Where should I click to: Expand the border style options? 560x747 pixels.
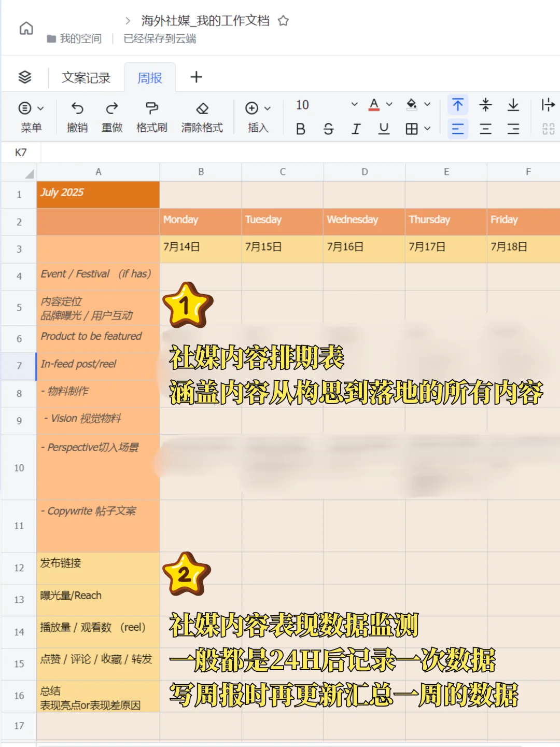pyautogui.click(x=426, y=129)
